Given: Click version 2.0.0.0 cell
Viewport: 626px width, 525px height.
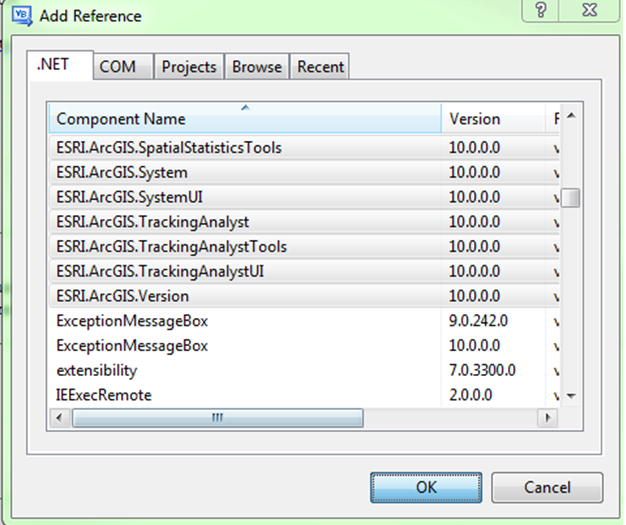Looking at the screenshot, I should point(470,395).
